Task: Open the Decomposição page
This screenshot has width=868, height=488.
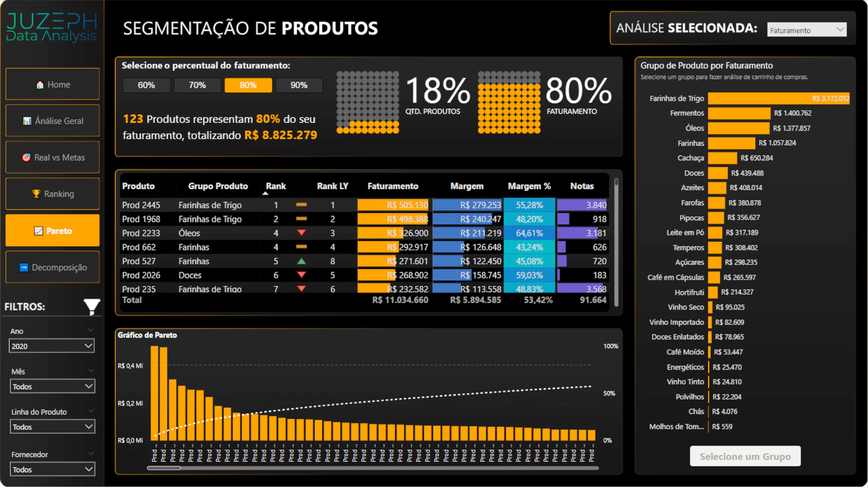Action: (x=53, y=267)
